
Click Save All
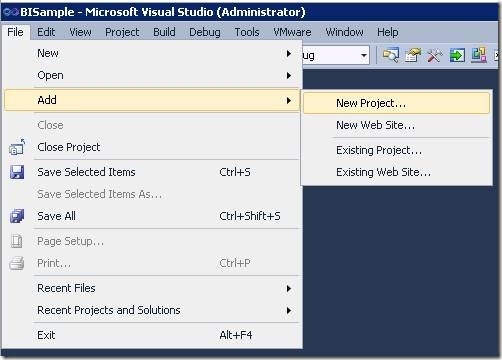pyautogui.click(x=152, y=216)
